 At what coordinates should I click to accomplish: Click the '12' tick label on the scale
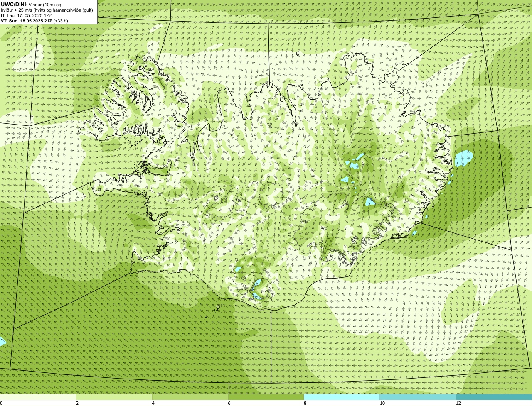coord(458,403)
